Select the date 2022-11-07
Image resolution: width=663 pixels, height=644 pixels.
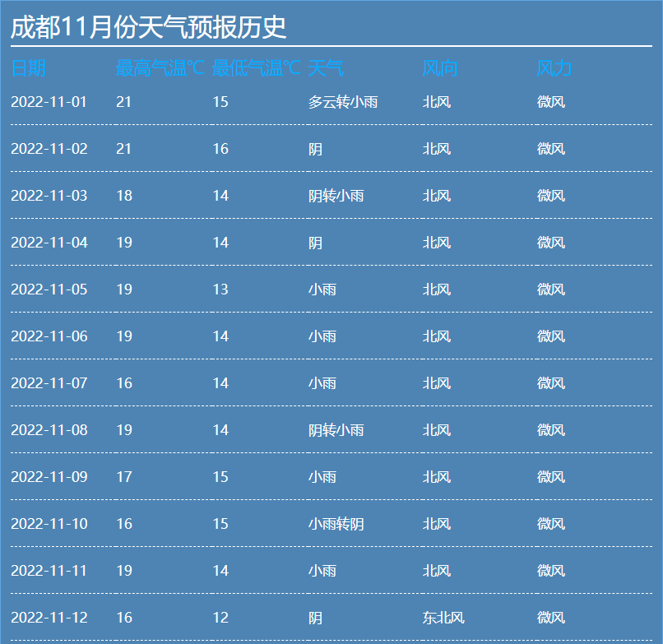pyautogui.click(x=49, y=383)
